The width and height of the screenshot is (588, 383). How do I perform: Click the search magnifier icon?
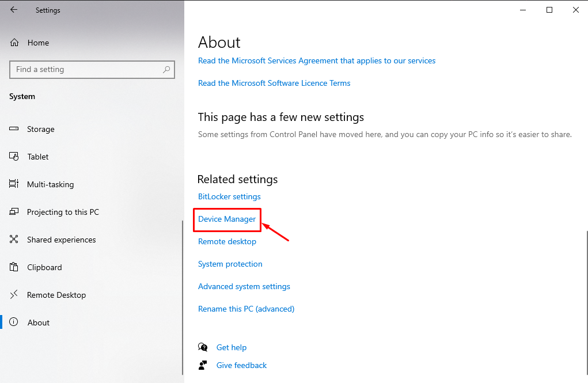pyautogui.click(x=166, y=69)
